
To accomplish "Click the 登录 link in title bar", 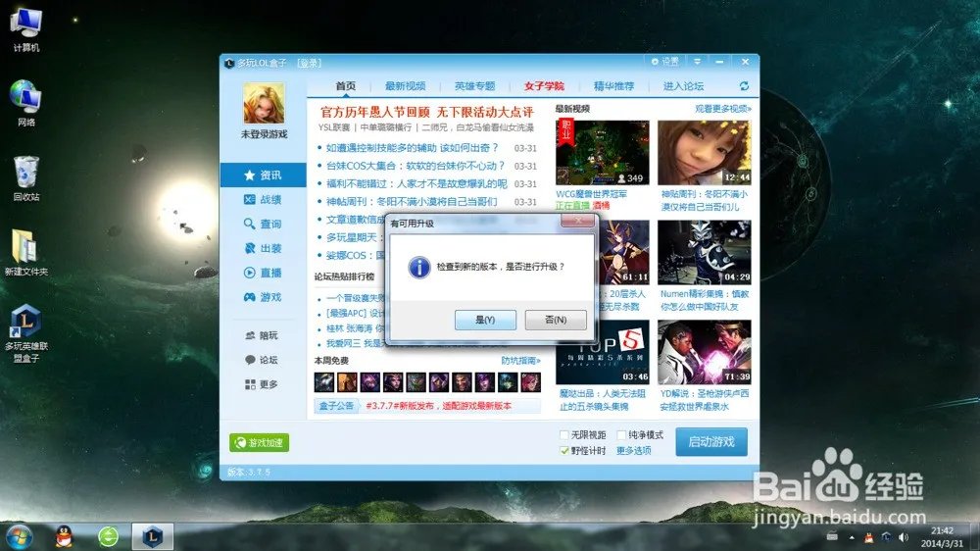I will [310, 63].
